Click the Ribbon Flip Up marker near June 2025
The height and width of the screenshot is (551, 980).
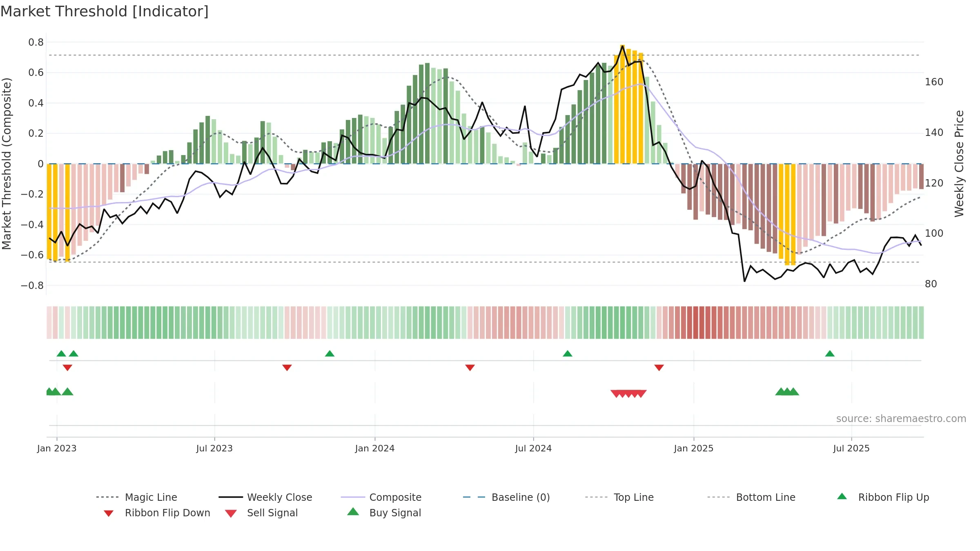830,353
